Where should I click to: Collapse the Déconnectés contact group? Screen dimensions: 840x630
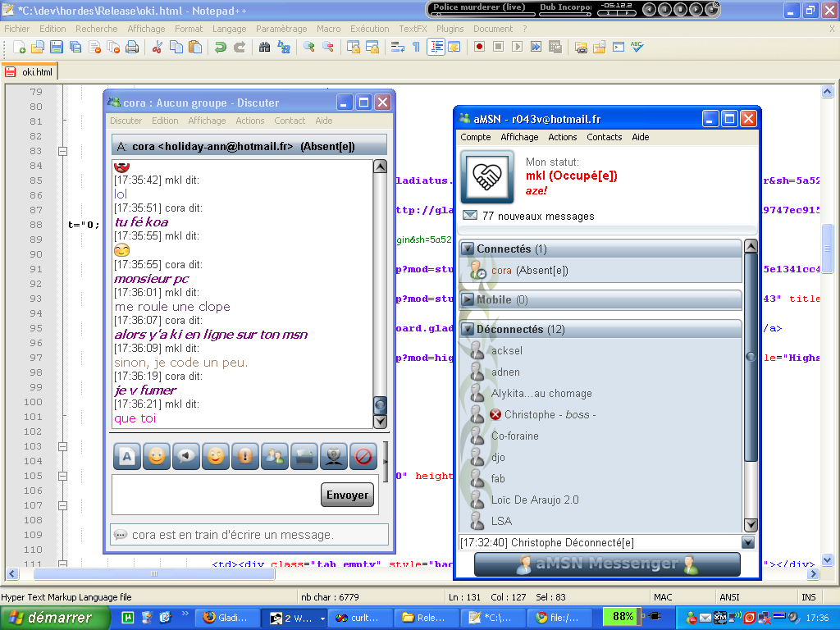tap(468, 330)
